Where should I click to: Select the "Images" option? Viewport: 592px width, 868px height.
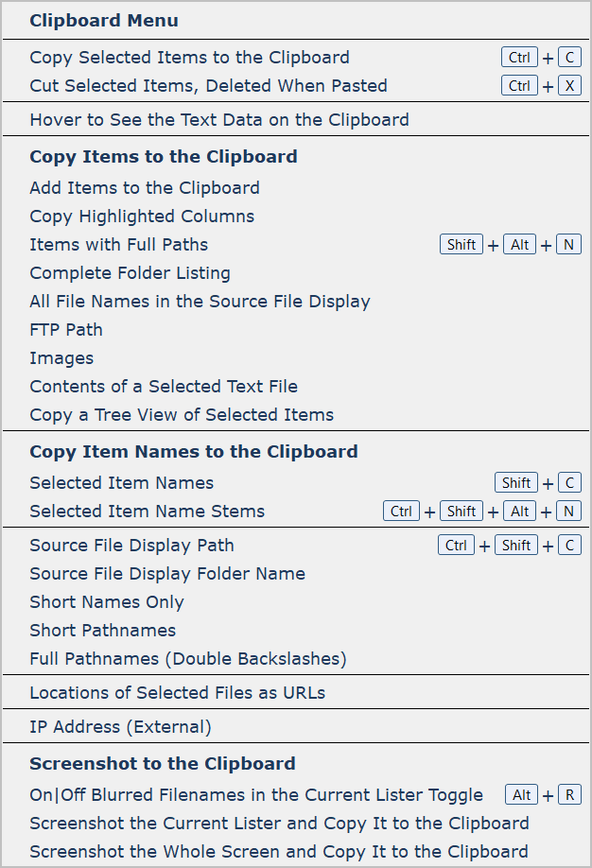tap(61, 357)
